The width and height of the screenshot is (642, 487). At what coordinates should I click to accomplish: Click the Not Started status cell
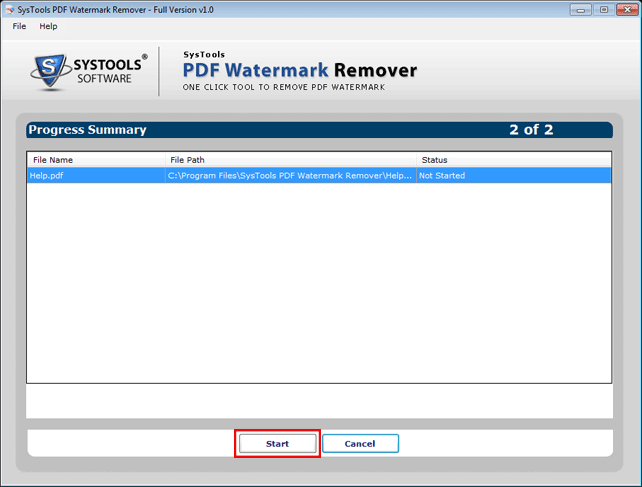(514, 176)
